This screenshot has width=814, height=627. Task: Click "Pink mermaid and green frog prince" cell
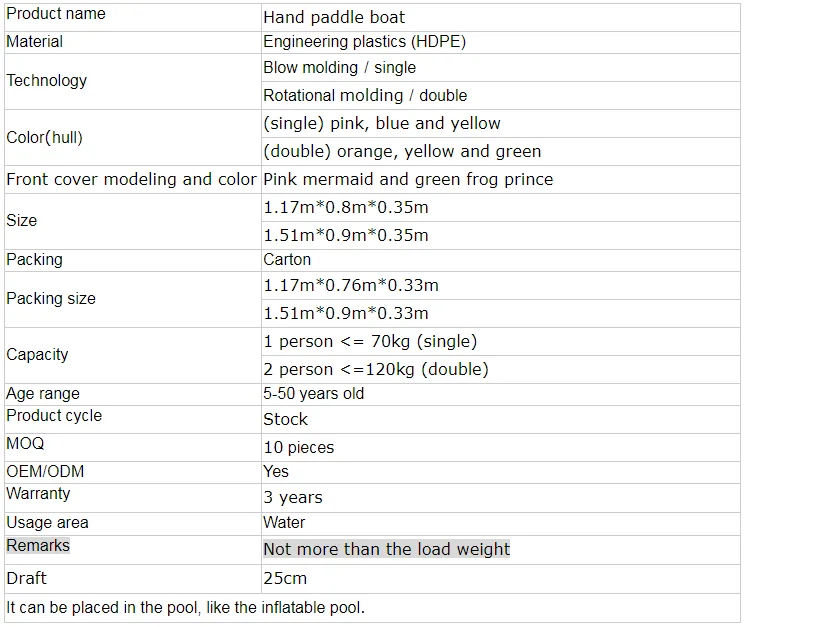408,180
